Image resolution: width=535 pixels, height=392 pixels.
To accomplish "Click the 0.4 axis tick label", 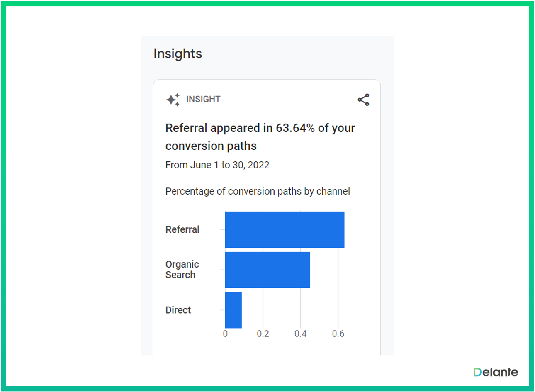I will tap(301, 334).
